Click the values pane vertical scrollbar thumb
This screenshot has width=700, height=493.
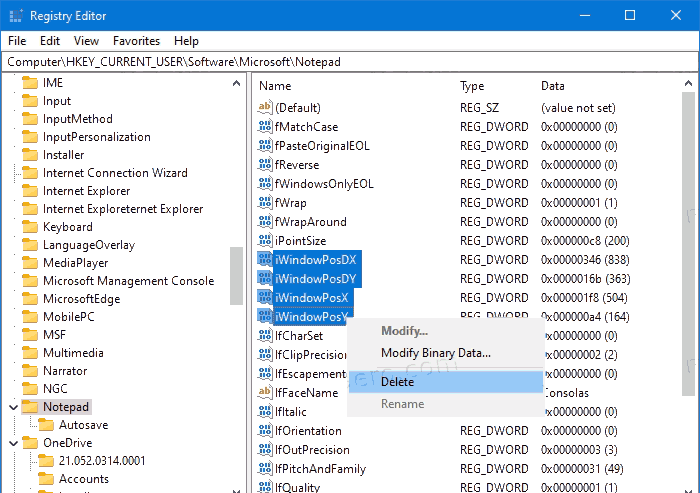coord(688,243)
